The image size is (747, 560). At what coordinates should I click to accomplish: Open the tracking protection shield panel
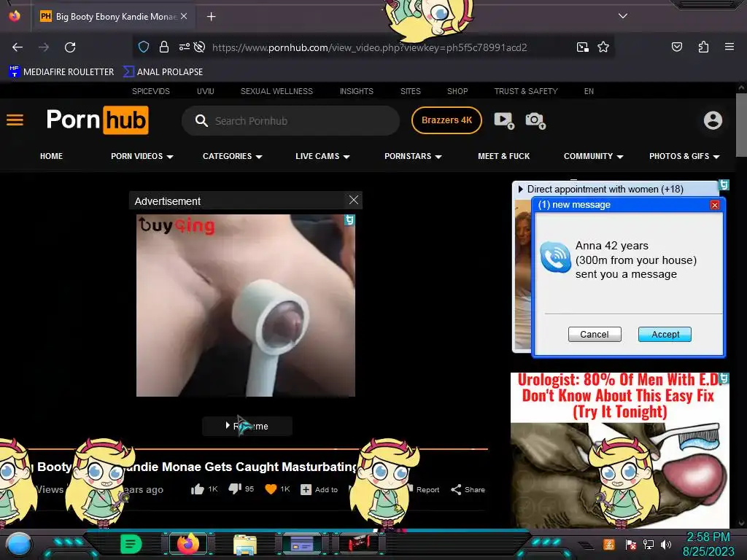[144, 47]
